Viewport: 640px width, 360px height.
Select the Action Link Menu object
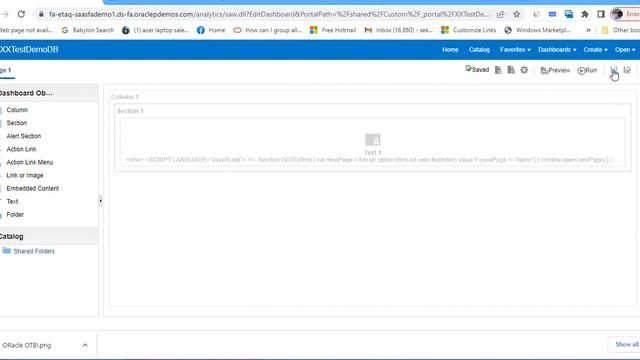(29, 162)
